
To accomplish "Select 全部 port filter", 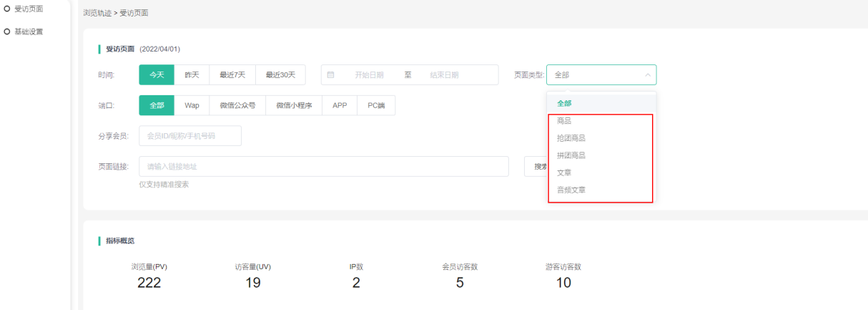I will (157, 105).
